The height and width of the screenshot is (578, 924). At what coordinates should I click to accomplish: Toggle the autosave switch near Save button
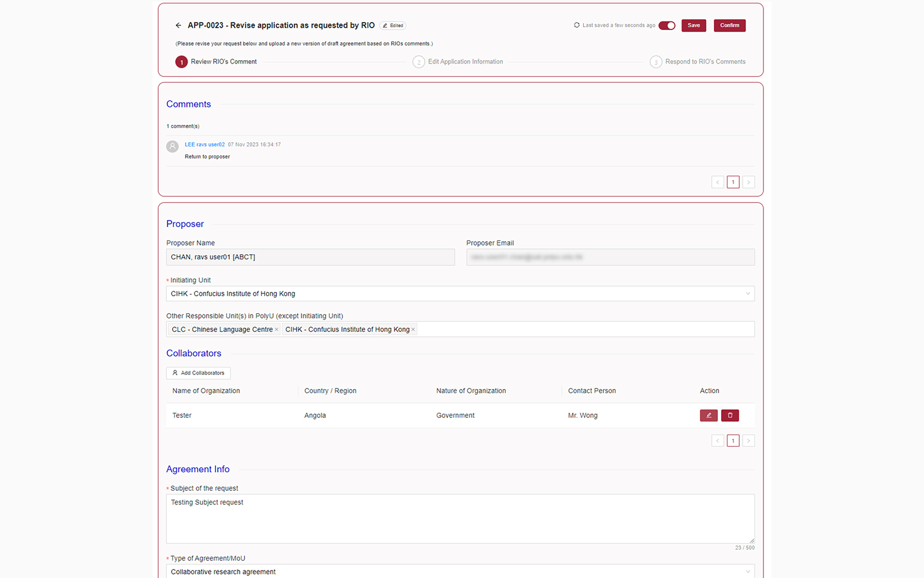point(667,25)
